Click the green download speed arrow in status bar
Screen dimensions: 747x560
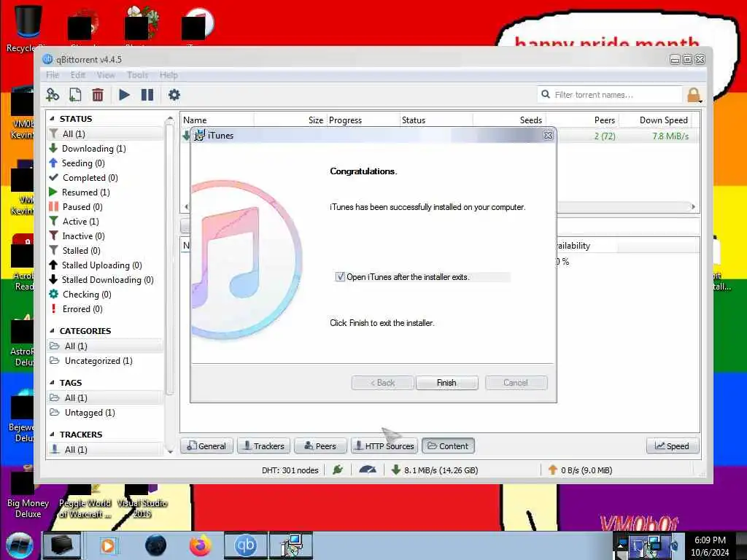pos(395,470)
